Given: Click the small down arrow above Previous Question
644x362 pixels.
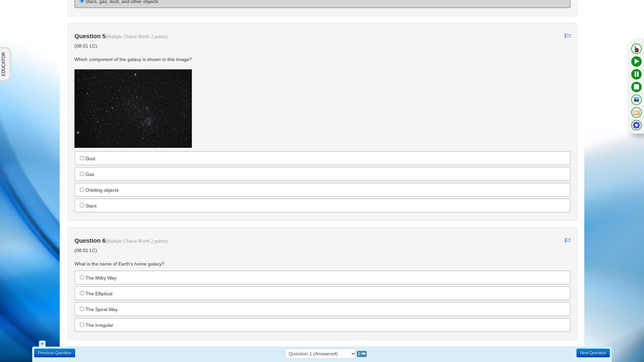Looking at the screenshot, I should pyautogui.click(x=42, y=344).
